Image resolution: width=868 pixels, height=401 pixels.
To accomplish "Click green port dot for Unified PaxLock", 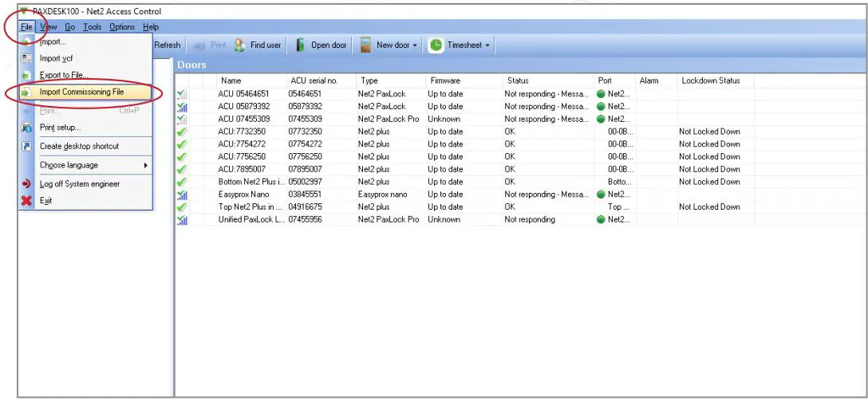I will 601,219.
